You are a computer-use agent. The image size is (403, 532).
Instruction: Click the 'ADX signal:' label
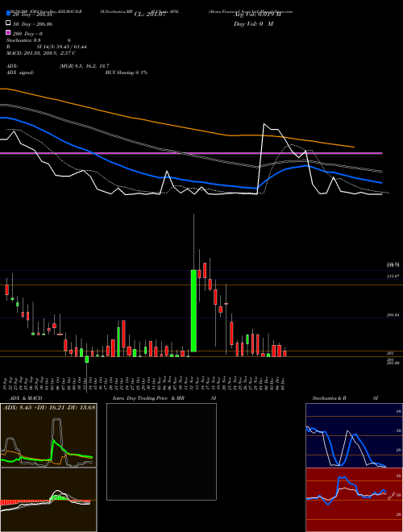click(20, 73)
